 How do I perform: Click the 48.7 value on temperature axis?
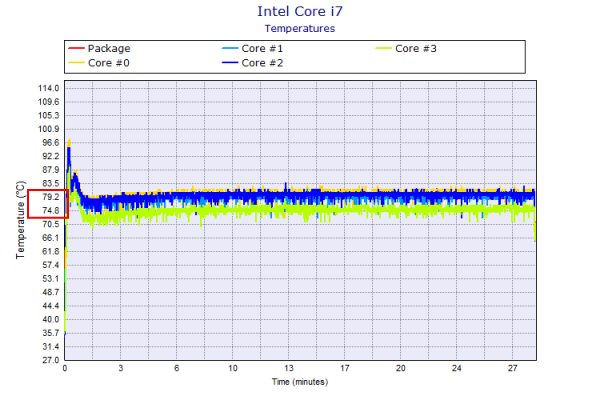51,292
